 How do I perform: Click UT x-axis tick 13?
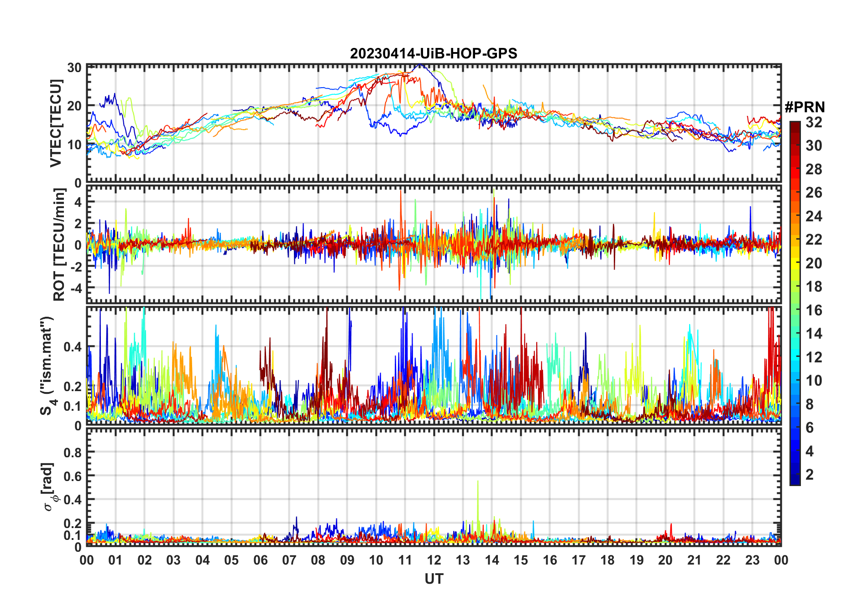[463, 560]
